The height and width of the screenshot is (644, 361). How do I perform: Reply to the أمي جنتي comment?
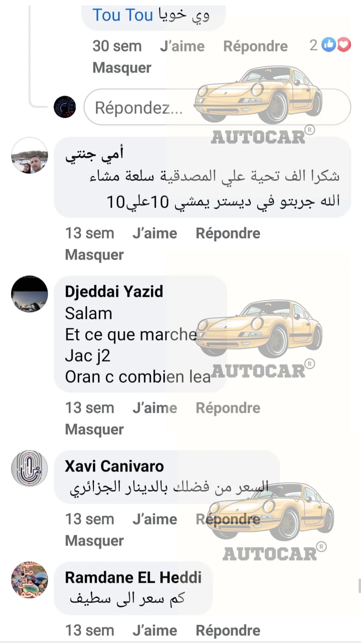[x=228, y=233]
